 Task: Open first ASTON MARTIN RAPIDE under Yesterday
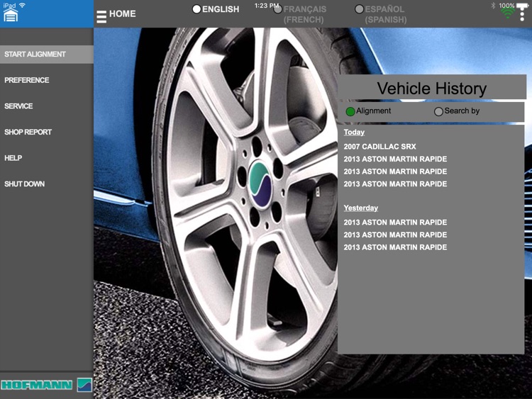[x=395, y=223]
